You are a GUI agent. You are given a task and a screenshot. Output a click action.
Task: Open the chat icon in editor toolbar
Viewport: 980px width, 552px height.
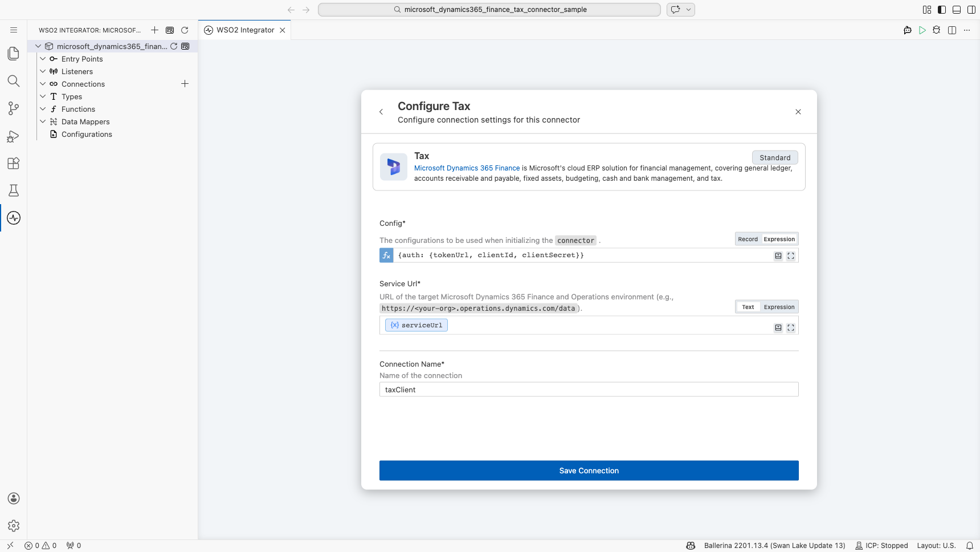pyautogui.click(x=908, y=30)
